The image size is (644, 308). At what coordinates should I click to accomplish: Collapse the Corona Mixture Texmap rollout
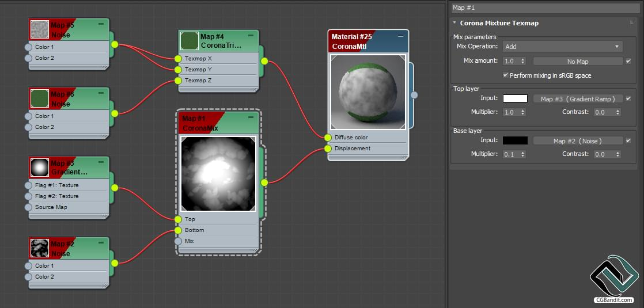tap(454, 23)
